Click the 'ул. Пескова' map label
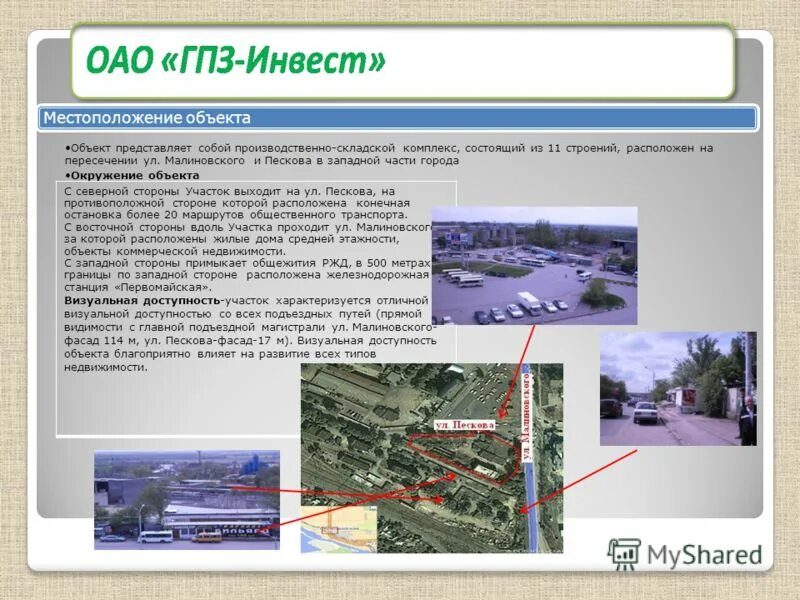This screenshot has height=600, width=800. (464, 424)
